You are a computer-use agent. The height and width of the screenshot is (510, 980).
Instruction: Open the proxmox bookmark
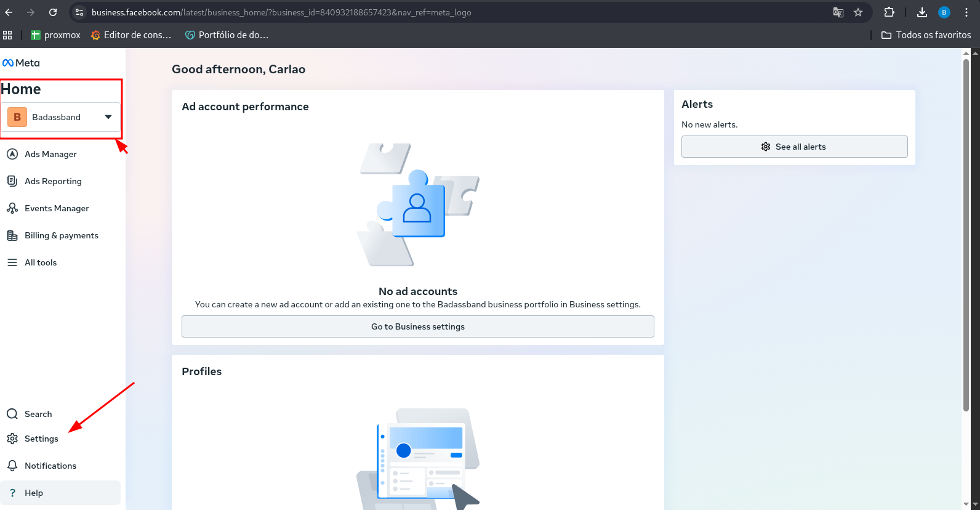(x=55, y=35)
